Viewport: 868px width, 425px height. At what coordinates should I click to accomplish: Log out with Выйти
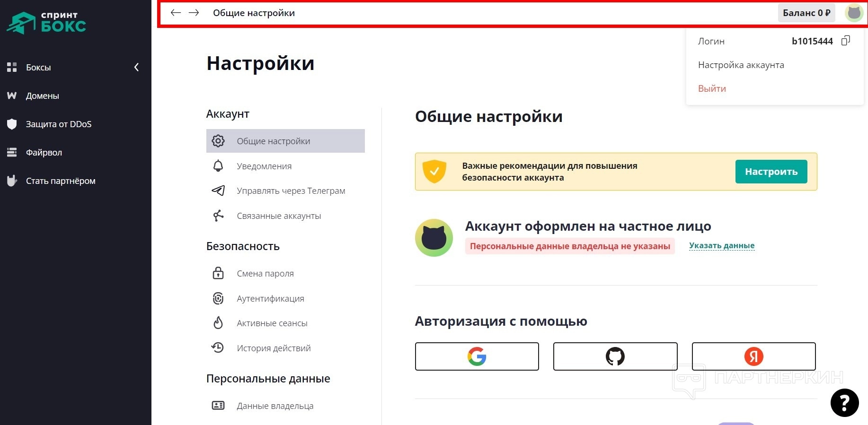pyautogui.click(x=712, y=88)
